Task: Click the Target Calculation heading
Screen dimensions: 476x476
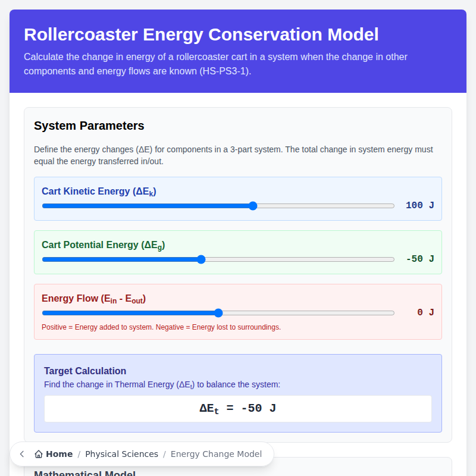Action: 85,371
